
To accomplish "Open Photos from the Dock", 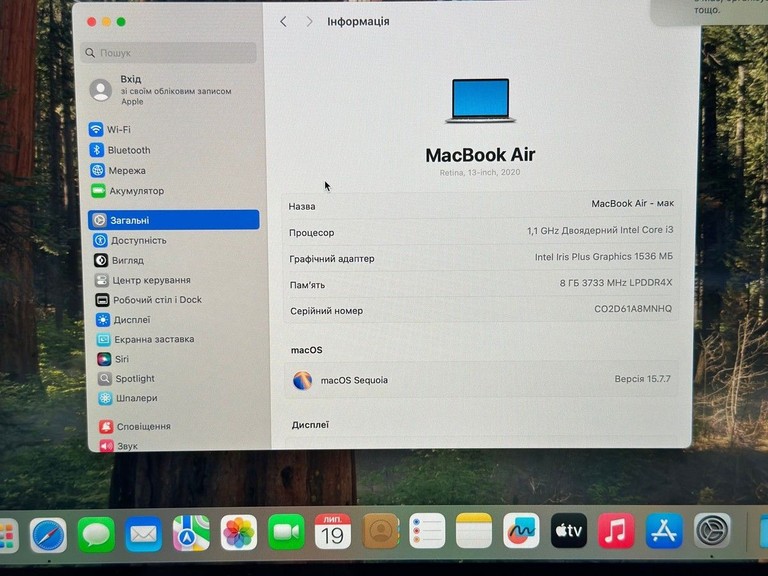I will click(239, 532).
